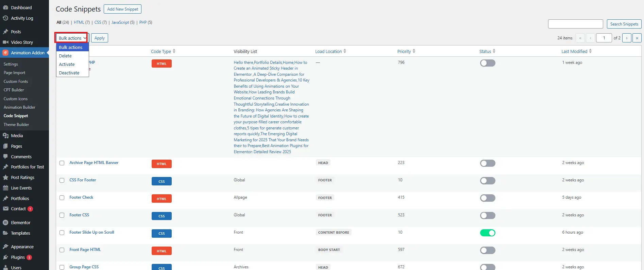The image size is (644, 270).
Task: Sort by Last Modified column
Action: click(x=574, y=51)
